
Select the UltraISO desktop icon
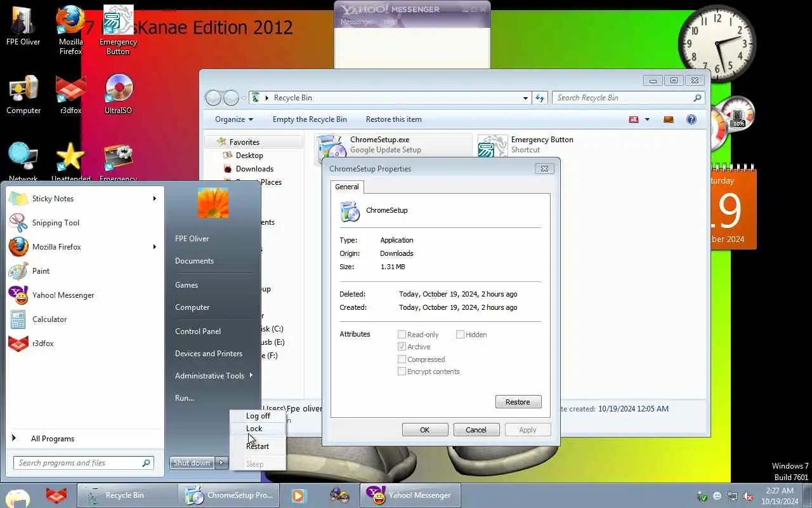pyautogui.click(x=118, y=95)
